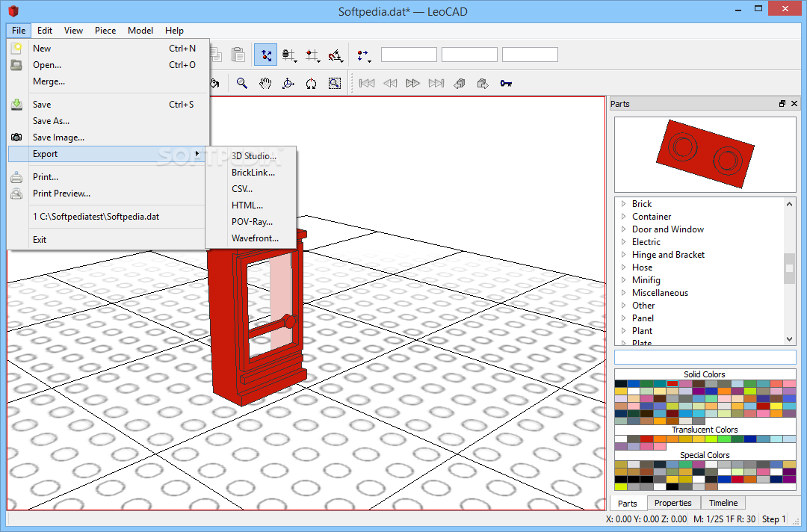Click the camera icon beside Save Image
This screenshot has width=807, height=532.
click(x=16, y=137)
